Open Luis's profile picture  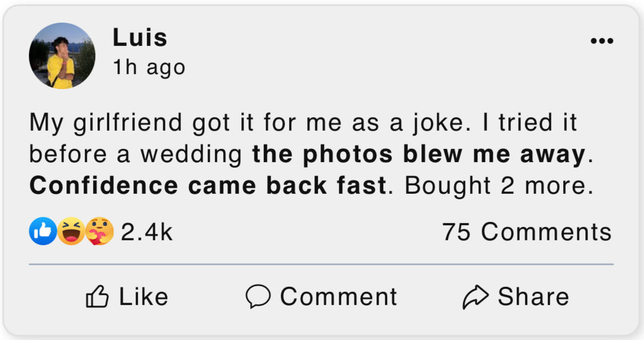pos(61,56)
